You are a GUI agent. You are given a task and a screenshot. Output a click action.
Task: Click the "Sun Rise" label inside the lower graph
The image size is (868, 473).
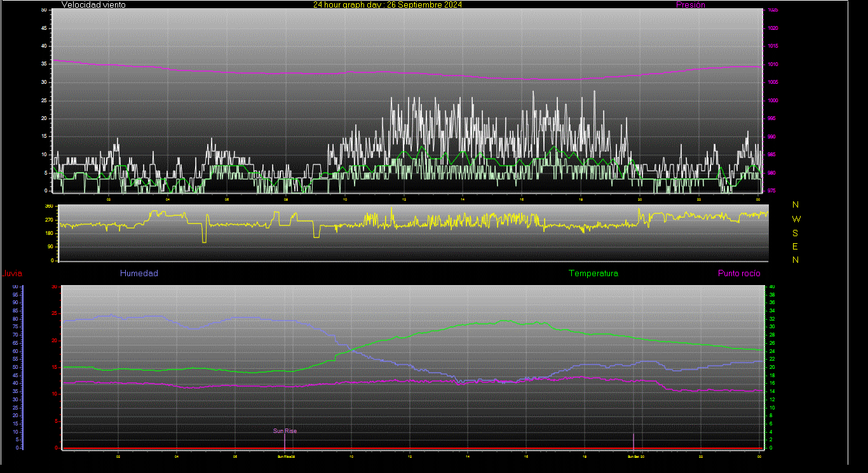click(285, 431)
